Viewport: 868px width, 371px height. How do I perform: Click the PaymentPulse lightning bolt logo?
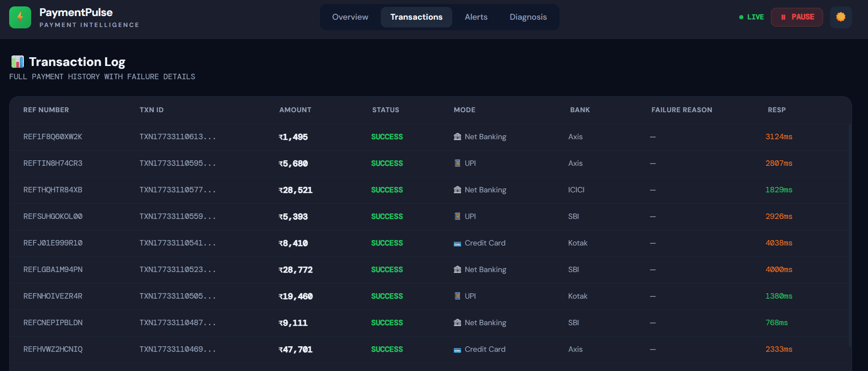pyautogui.click(x=20, y=17)
